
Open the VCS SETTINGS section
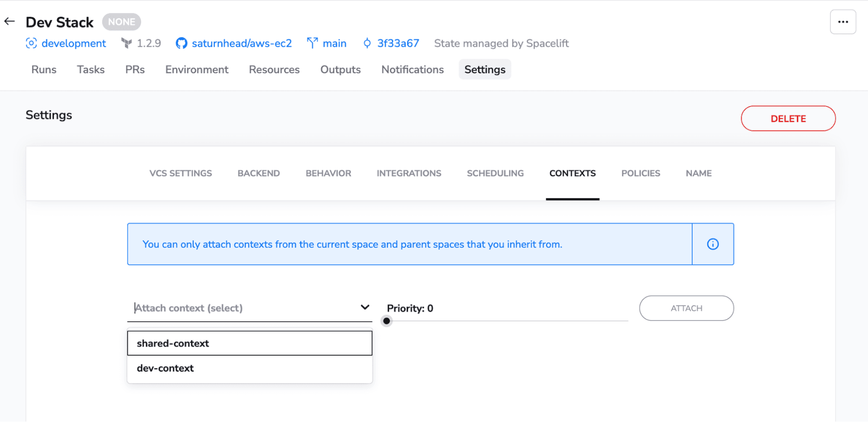coord(181,173)
